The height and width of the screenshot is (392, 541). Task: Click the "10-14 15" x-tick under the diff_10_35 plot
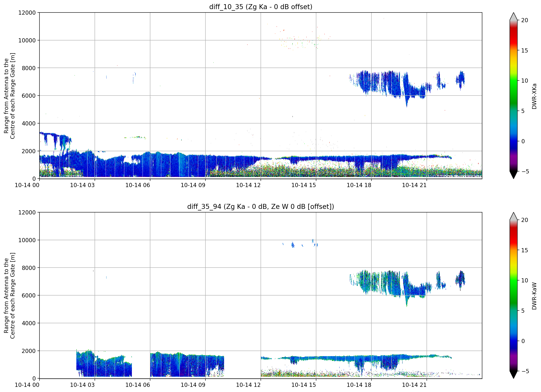click(304, 185)
